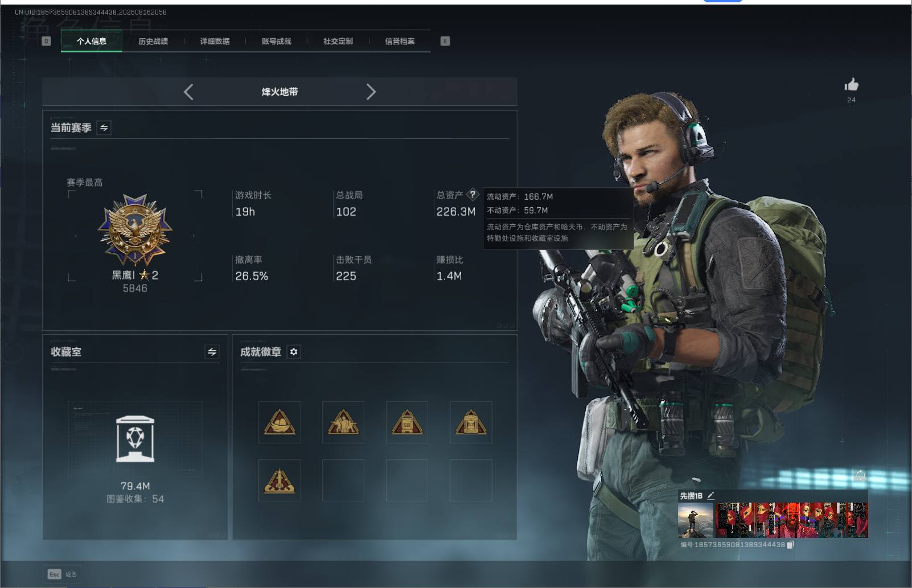Open the 详细数据 tab
Screen dimensions: 912x588
[215, 41]
